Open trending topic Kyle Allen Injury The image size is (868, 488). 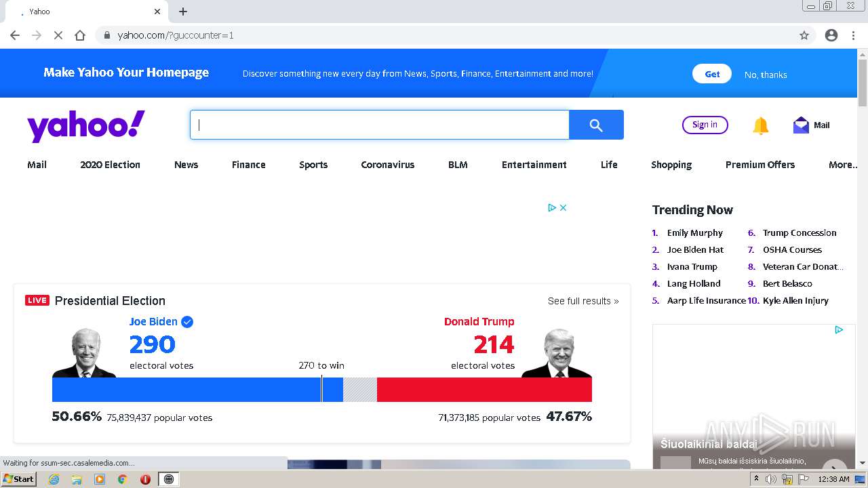point(795,300)
